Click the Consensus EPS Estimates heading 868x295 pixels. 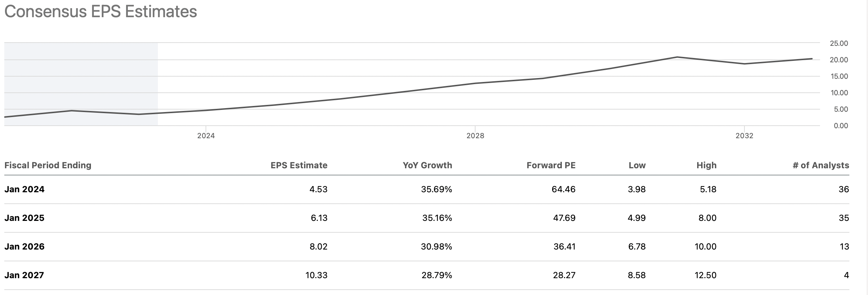[x=101, y=11]
